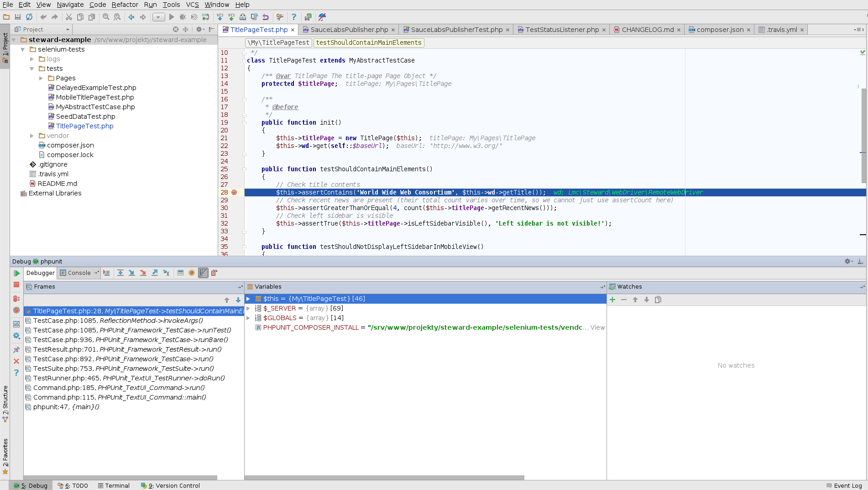Click the testShouldContainMainElements breadcrumb

click(369, 42)
